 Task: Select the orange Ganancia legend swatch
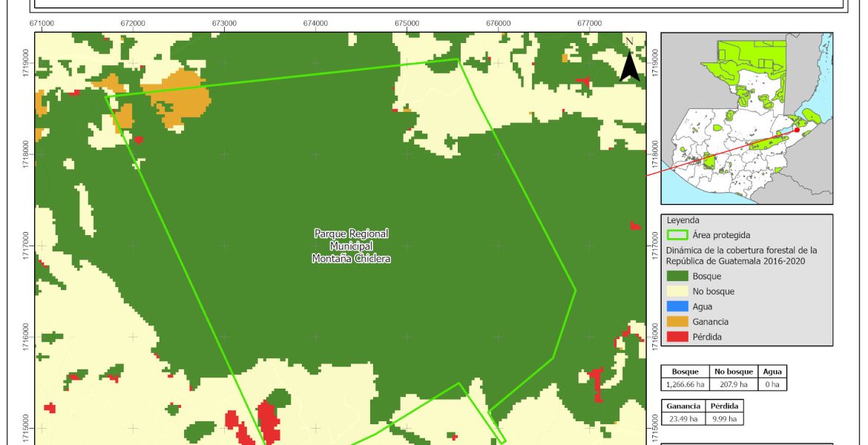[677, 322]
